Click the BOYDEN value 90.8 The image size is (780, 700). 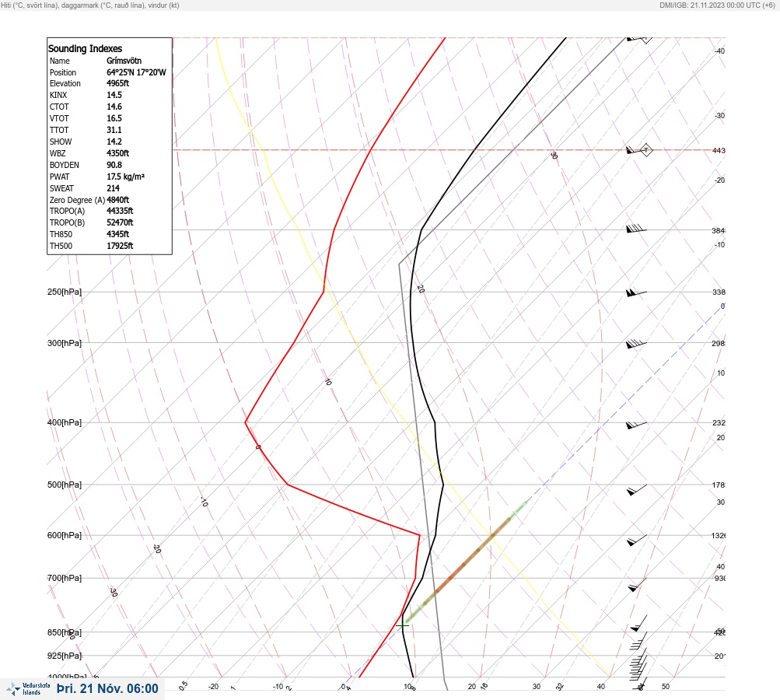[114, 165]
